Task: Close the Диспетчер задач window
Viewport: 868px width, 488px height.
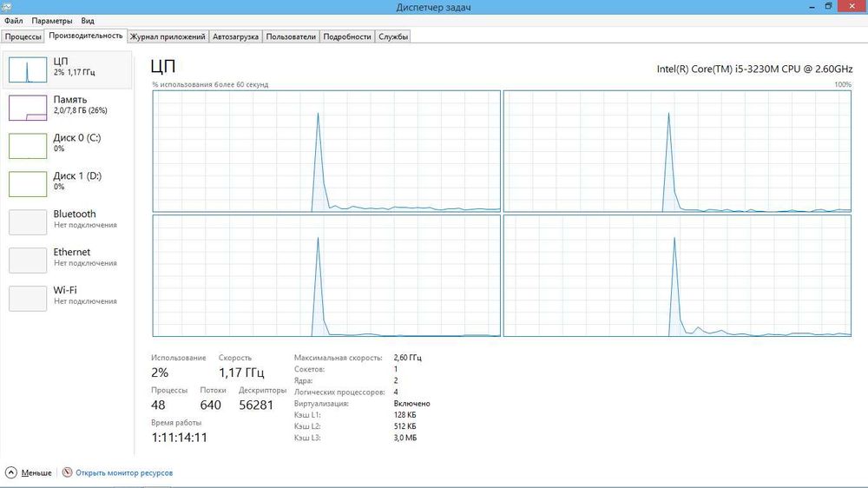Action: [x=853, y=7]
